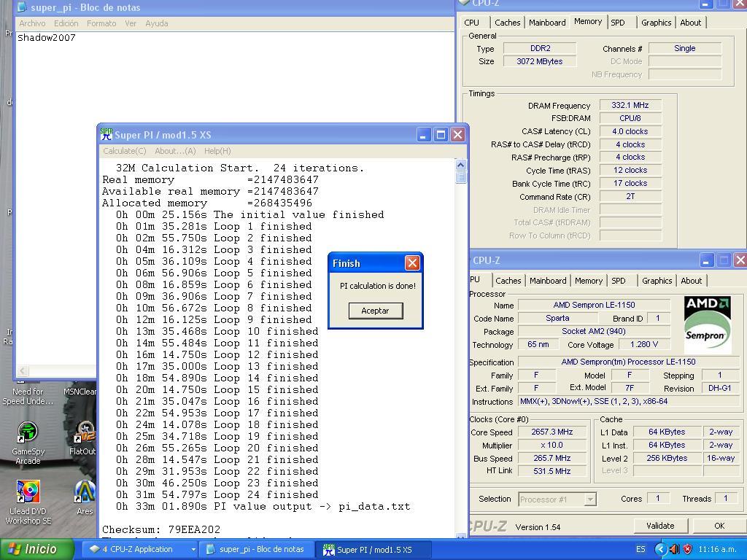Open Edición menu in Bloc de notas

click(x=66, y=23)
